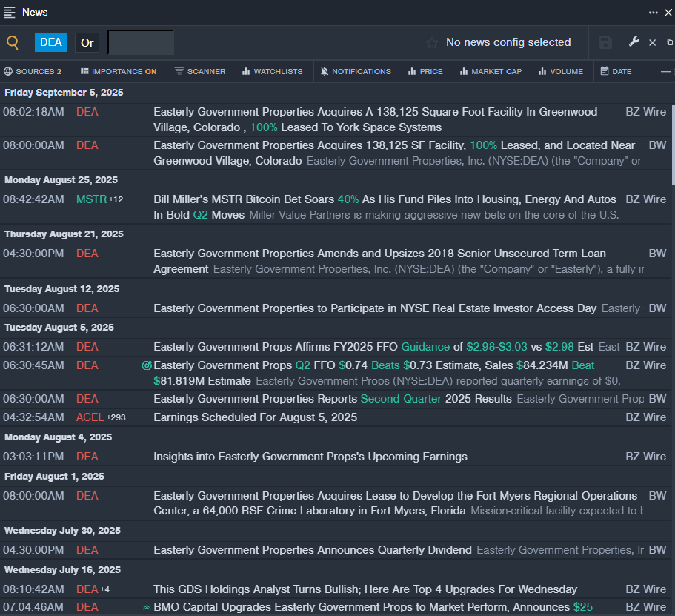The width and height of the screenshot is (675, 616).
Task: Click the upgrade arrows icon beside BMO headline
Action: pos(147,607)
